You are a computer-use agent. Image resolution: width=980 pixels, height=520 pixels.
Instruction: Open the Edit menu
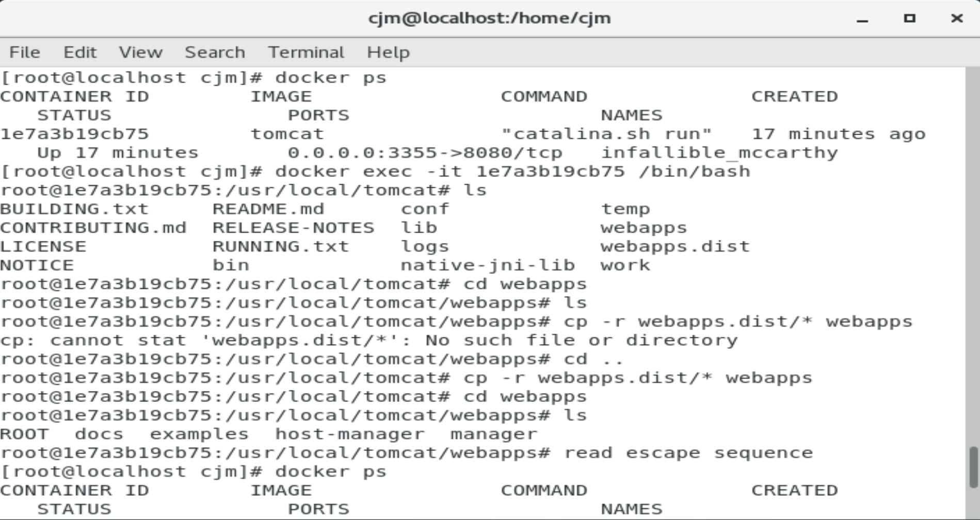pos(79,52)
